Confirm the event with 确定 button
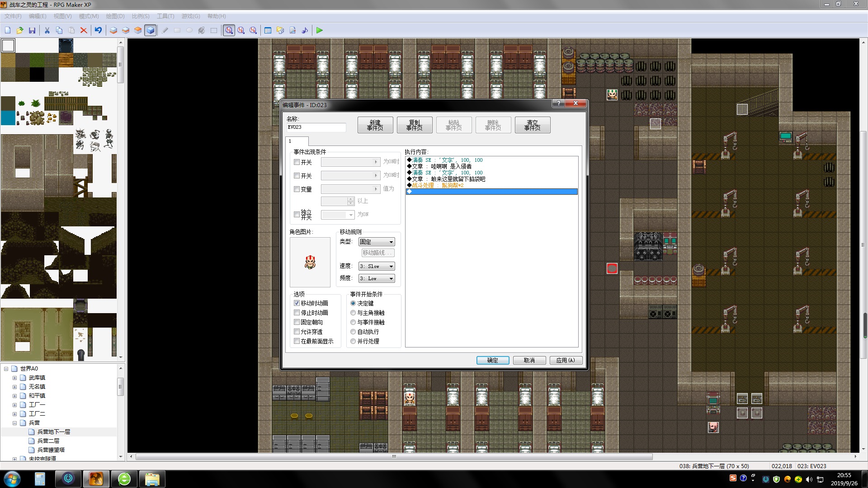The width and height of the screenshot is (868, 488). coord(493,360)
